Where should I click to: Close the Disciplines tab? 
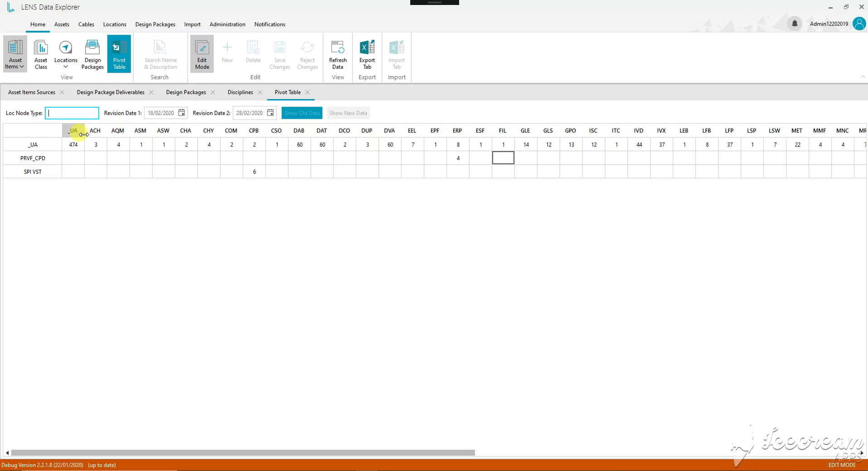(x=260, y=92)
